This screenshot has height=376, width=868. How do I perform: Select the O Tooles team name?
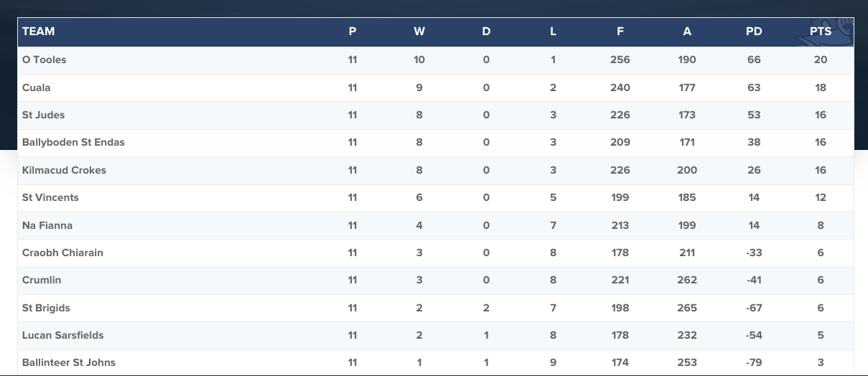[45, 60]
